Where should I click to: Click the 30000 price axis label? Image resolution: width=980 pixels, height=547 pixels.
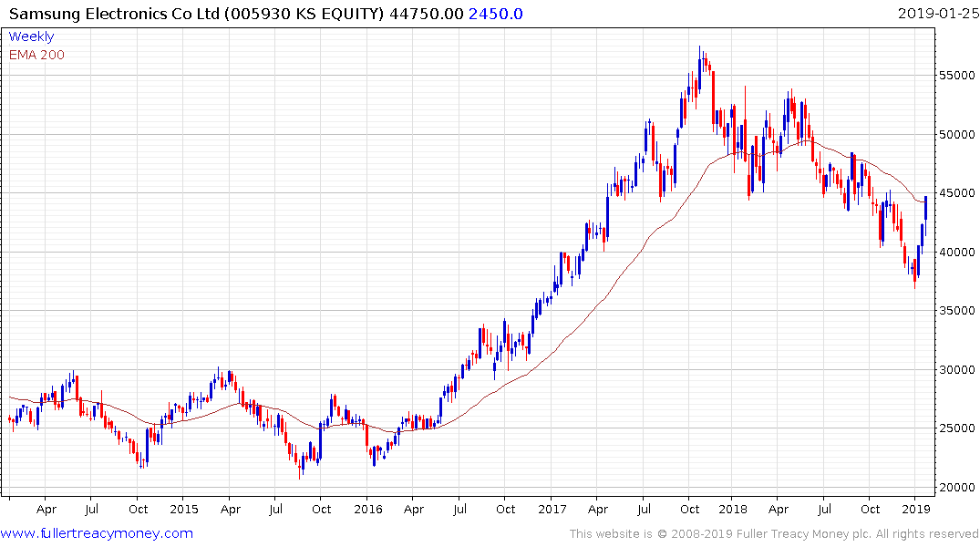[x=957, y=369]
